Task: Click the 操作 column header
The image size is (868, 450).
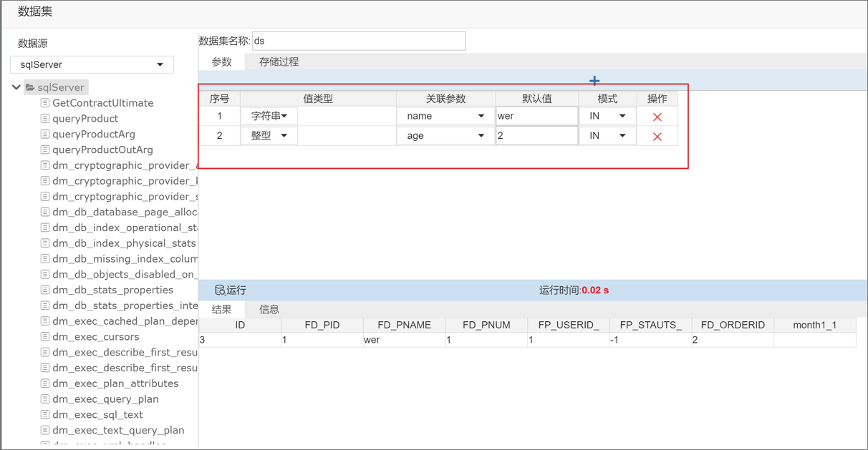Action: coord(657,99)
